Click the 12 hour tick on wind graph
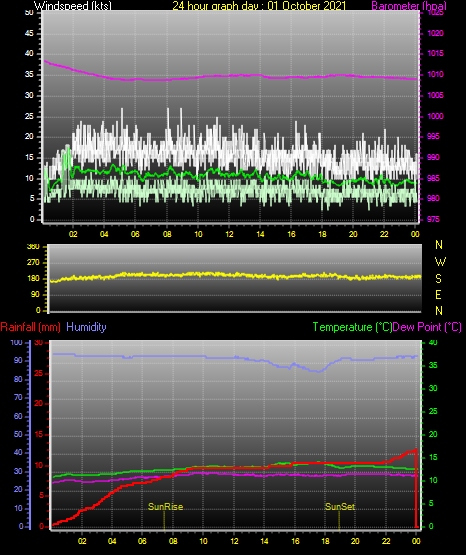Image resolution: width=466 pixels, height=555 pixels. (229, 234)
